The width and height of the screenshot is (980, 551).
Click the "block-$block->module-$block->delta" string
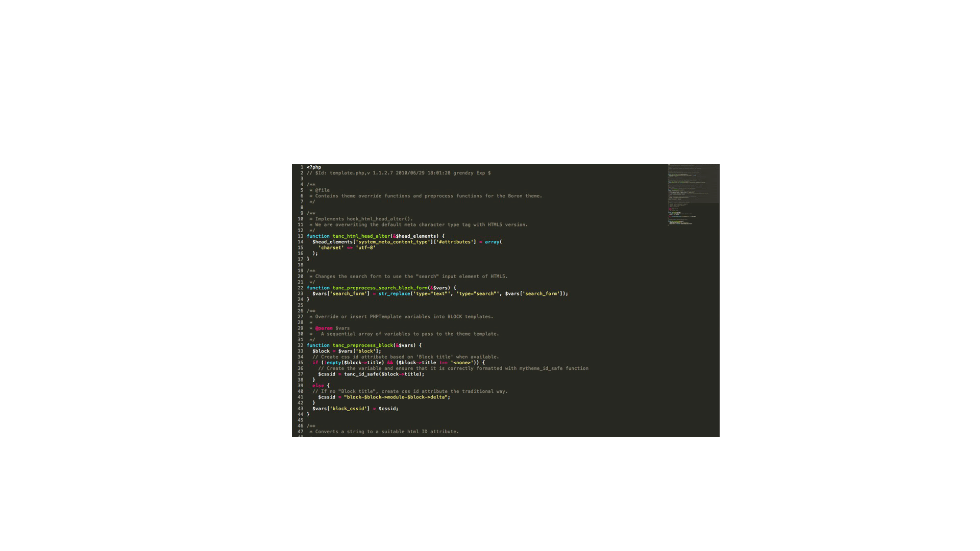click(396, 397)
